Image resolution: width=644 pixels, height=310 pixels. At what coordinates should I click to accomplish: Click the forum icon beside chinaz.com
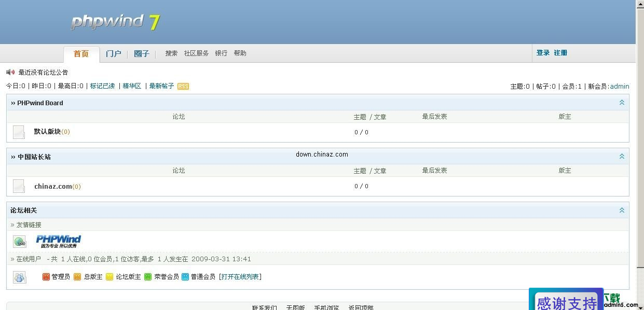point(19,186)
